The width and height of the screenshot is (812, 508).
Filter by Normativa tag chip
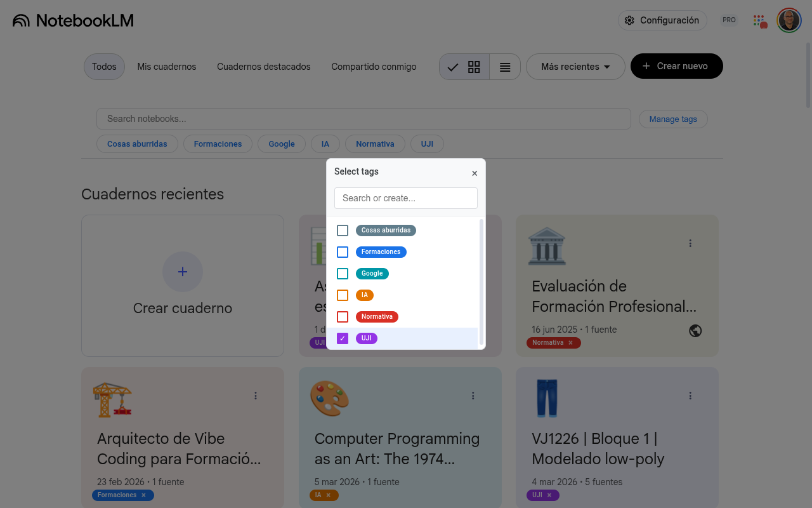pos(375,144)
